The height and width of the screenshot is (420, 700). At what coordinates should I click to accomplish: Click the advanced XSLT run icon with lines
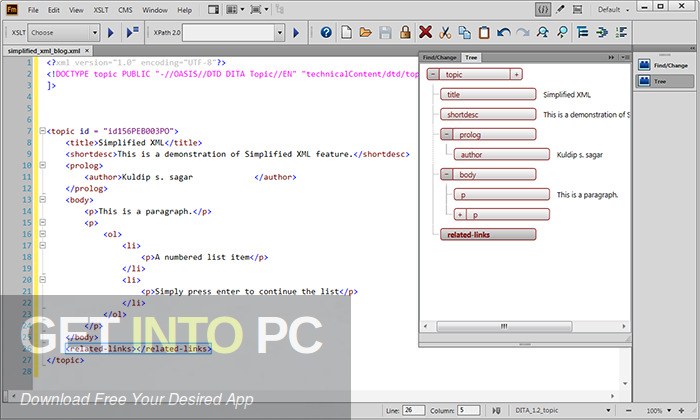tap(133, 32)
